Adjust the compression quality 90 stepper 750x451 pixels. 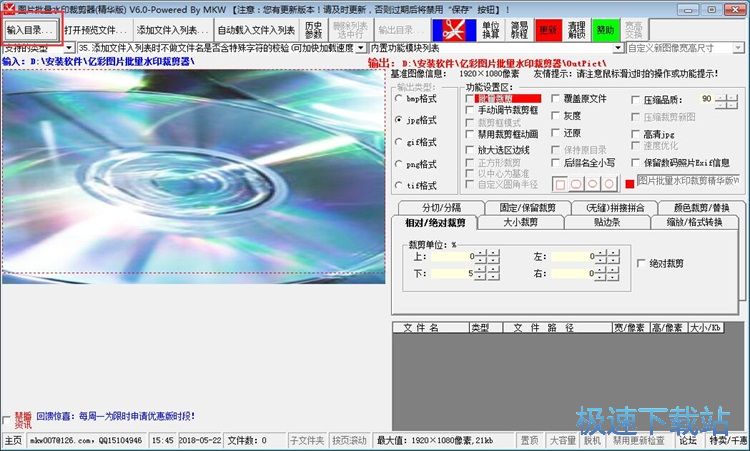pyautogui.click(x=727, y=101)
